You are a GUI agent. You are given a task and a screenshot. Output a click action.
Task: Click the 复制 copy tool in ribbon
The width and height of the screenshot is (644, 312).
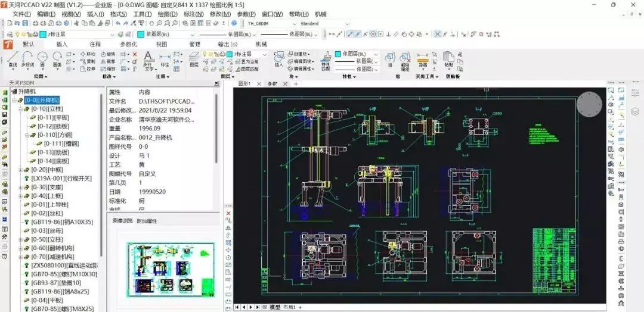(88, 61)
